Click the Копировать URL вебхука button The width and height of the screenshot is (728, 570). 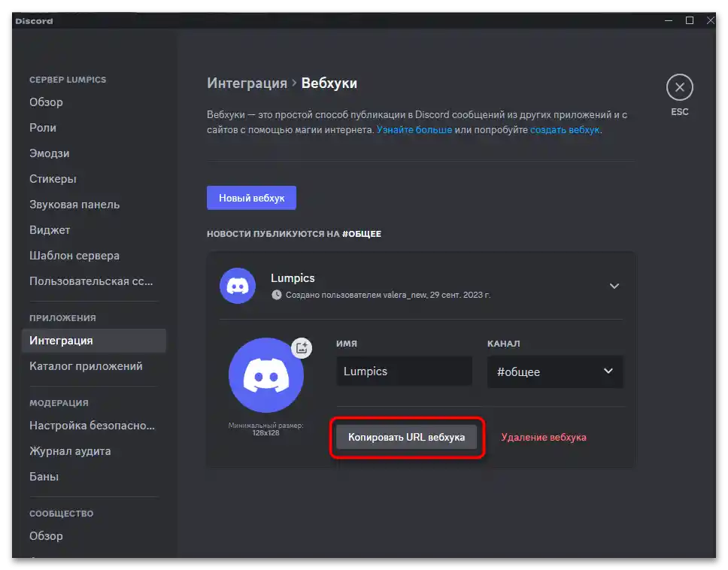click(407, 436)
